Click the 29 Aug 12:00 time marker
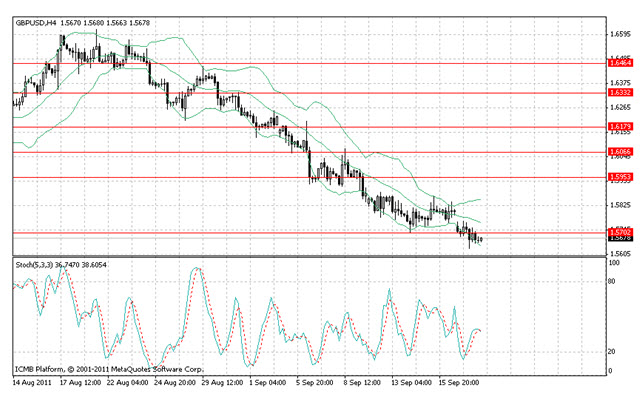The image size is (640, 398). (222, 383)
